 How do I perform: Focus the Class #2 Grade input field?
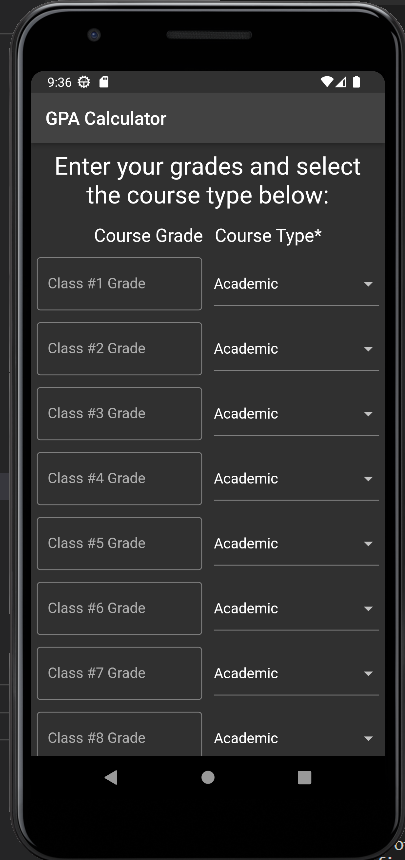pos(120,348)
